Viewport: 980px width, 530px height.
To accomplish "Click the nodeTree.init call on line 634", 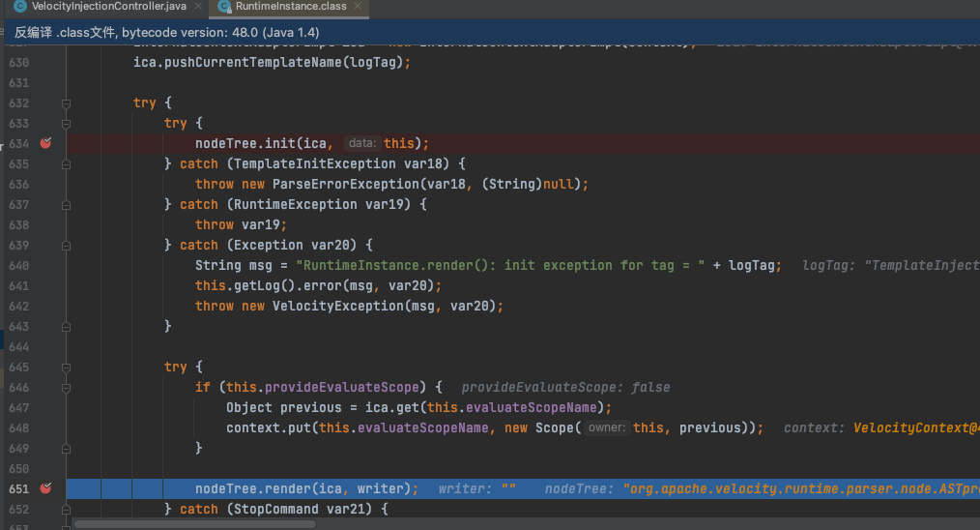I will click(245, 143).
